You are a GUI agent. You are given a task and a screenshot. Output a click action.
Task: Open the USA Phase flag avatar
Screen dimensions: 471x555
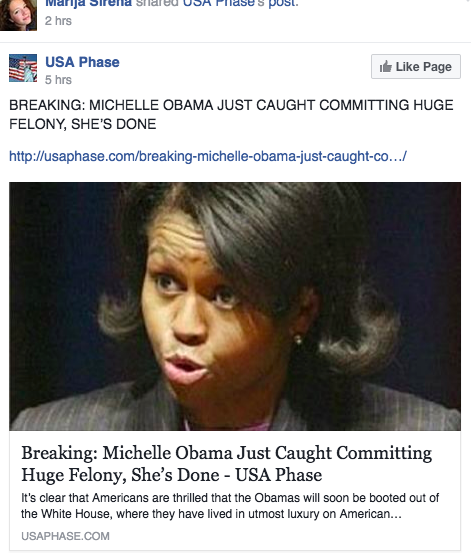[x=23, y=68]
